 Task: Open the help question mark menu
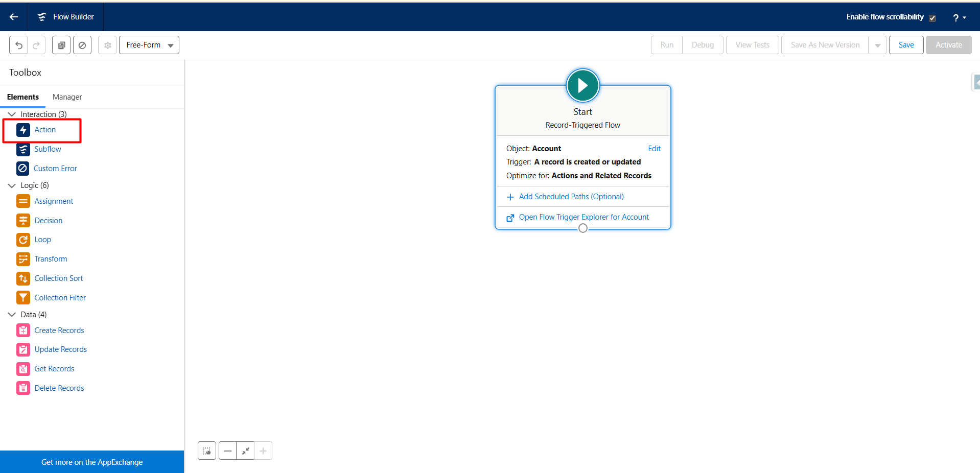click(x=959, y=17)
